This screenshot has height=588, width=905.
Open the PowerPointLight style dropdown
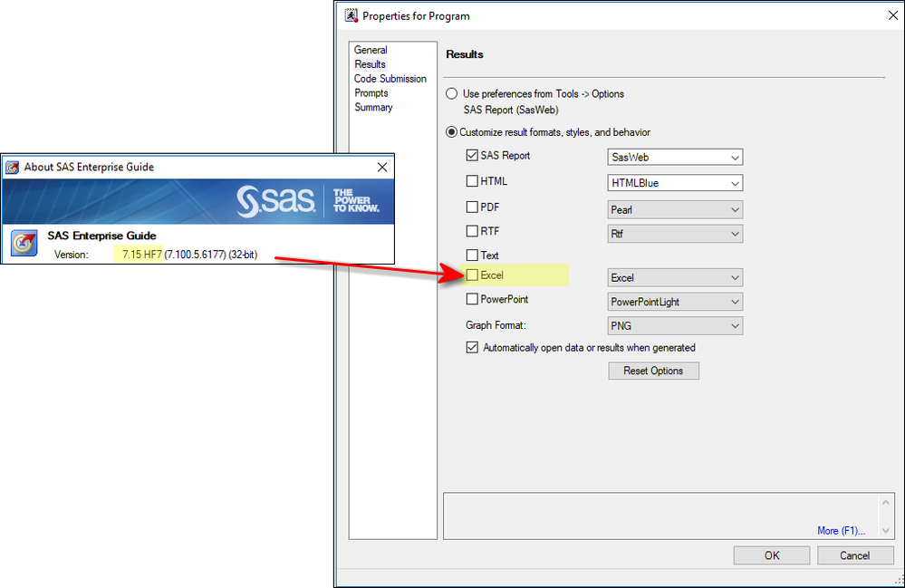[x=675, y=302]
